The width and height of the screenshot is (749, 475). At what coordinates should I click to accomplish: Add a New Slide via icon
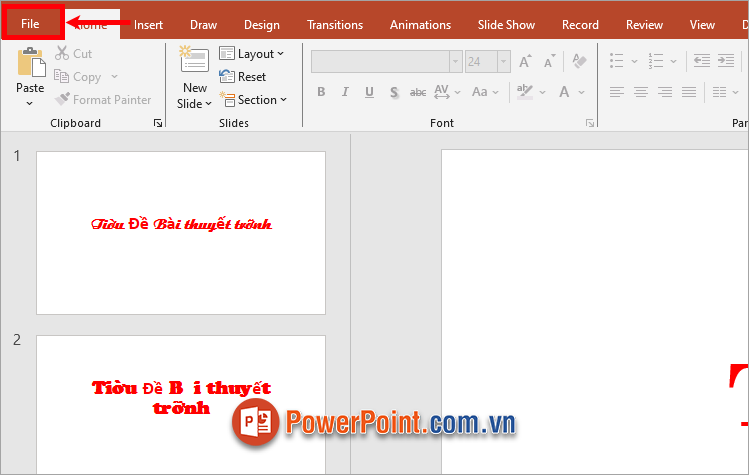pos(194,59)
